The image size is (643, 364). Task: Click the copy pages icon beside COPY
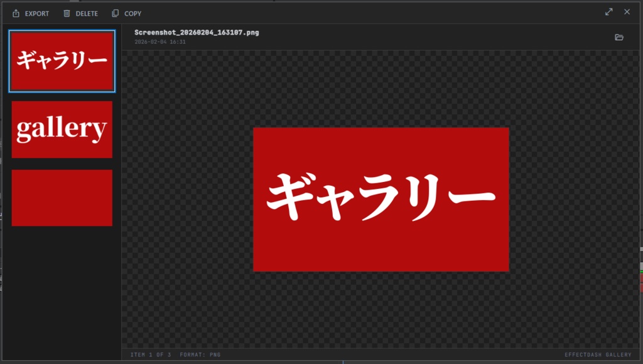(114, 13)
